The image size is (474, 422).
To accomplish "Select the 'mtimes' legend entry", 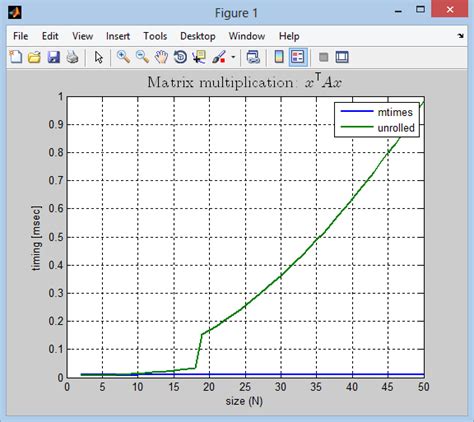I will click(395, 112).
